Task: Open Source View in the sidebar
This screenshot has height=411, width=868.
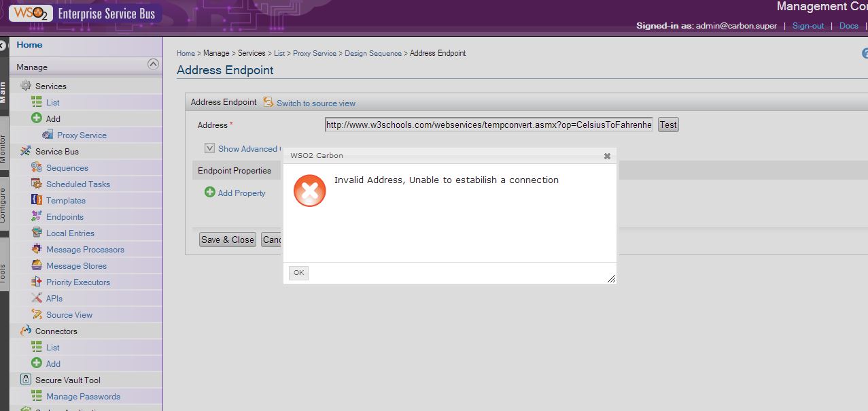Action: pyautogui.click(x=69, y=315)
